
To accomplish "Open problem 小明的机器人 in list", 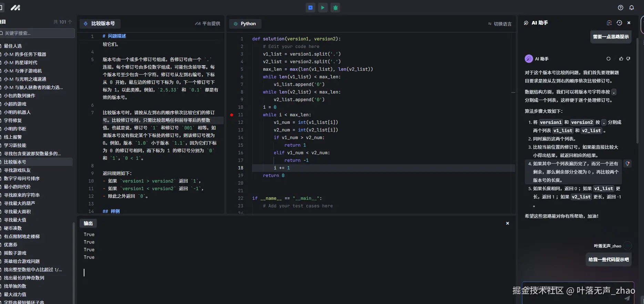I will point(17,112).
